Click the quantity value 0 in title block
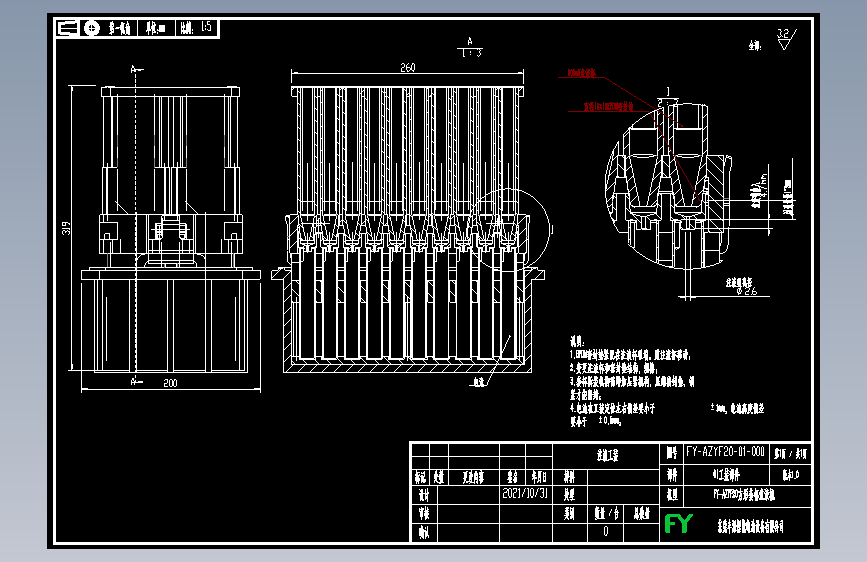The width and height of the screenshot is (867, 562). click(x=605, y=531)
